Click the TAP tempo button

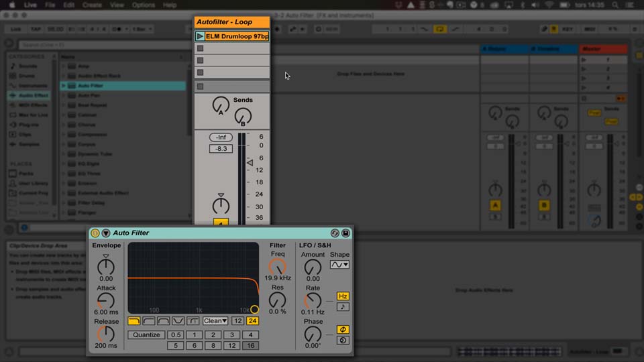(36, 29)
